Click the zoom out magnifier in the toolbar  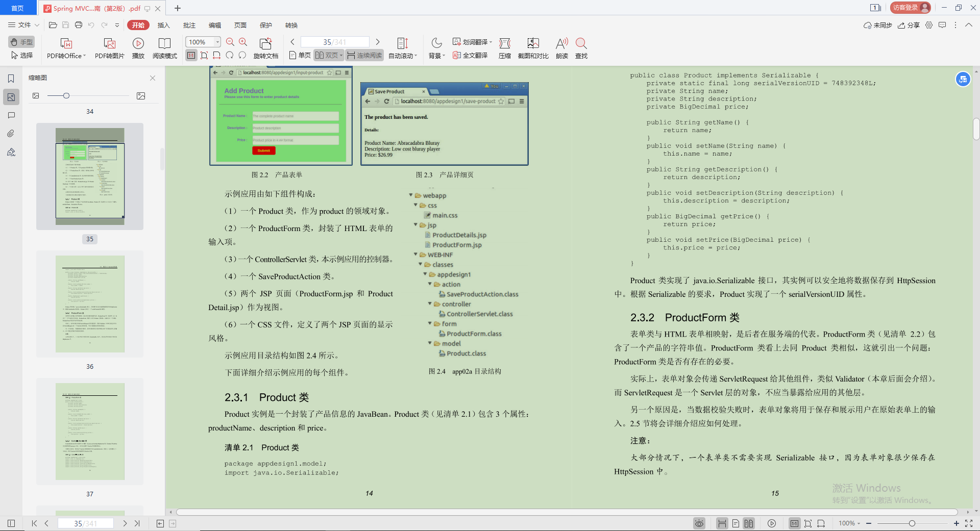230,42
